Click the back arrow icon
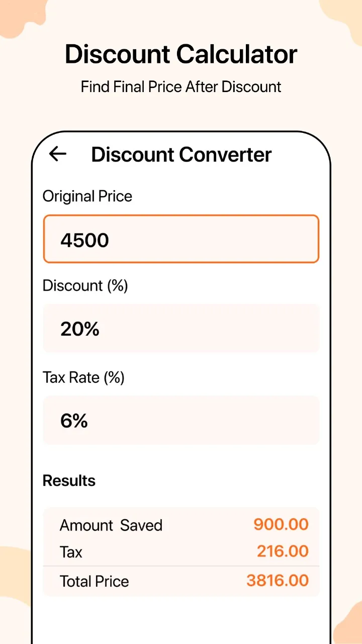The width and height of the screenshot is (362, 644). point(57,154)
